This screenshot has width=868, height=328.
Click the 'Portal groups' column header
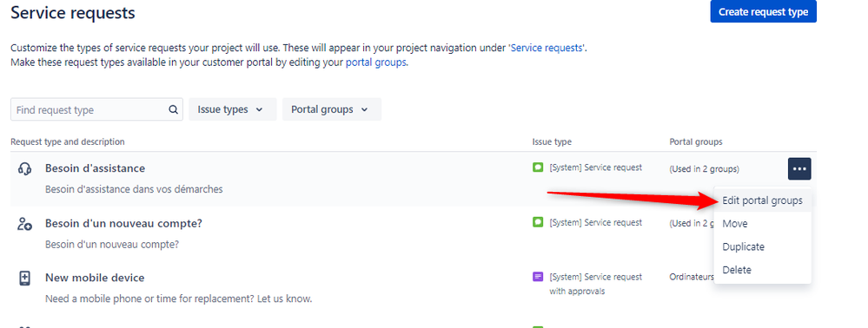point(696,141)
